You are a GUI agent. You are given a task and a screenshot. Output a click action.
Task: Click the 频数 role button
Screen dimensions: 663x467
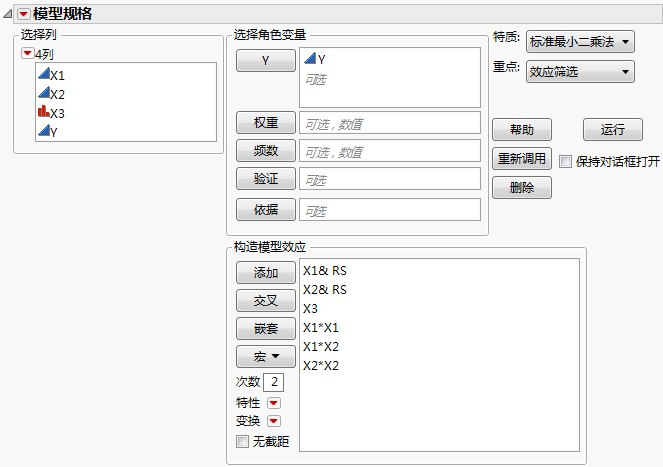click(266, 151)
